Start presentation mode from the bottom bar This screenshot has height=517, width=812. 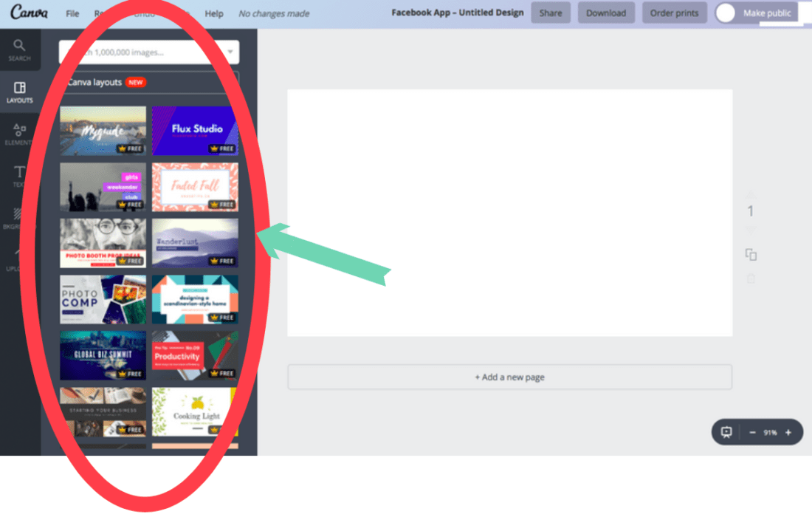[x=726, y=432]
